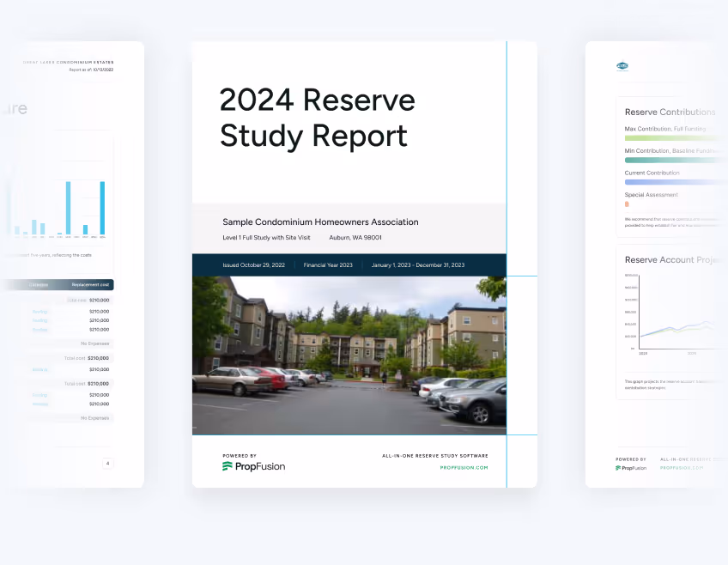
Task: Click the PropFusion logo on the center cover page
Action: coord(253,466)
